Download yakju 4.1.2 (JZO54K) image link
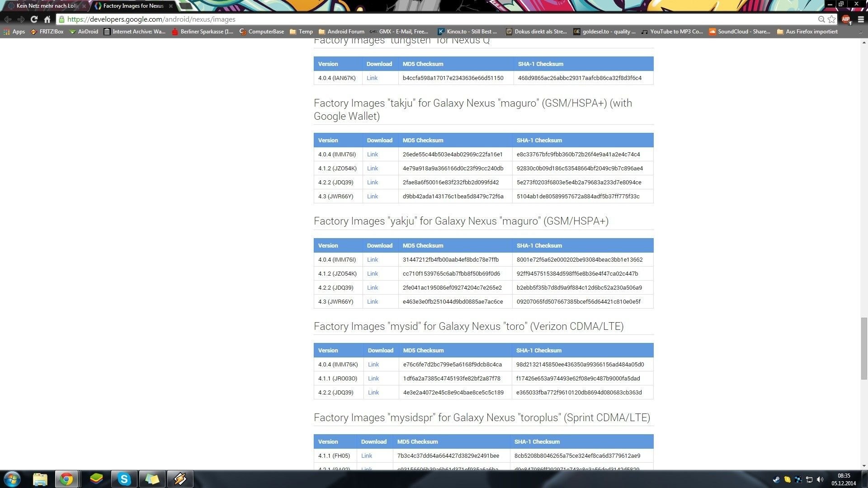The height and width of the screenshot is (488, 868). point(373,274)
